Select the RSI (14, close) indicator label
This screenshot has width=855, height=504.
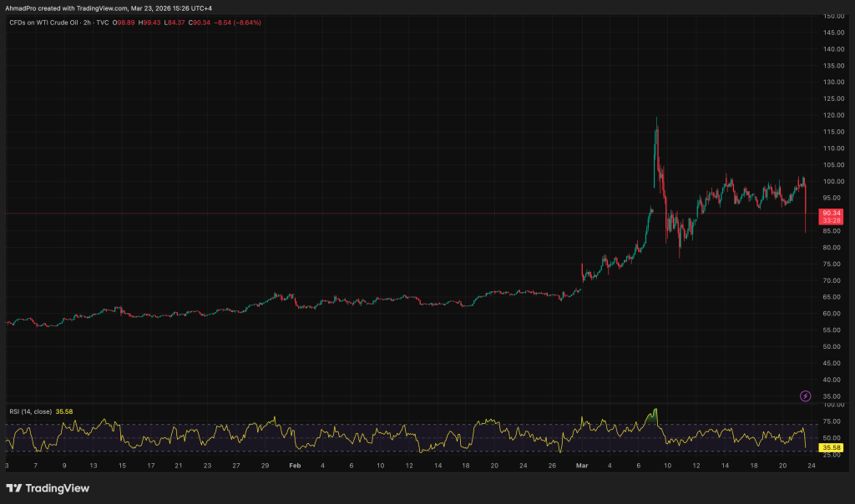(x=32, y=411)
